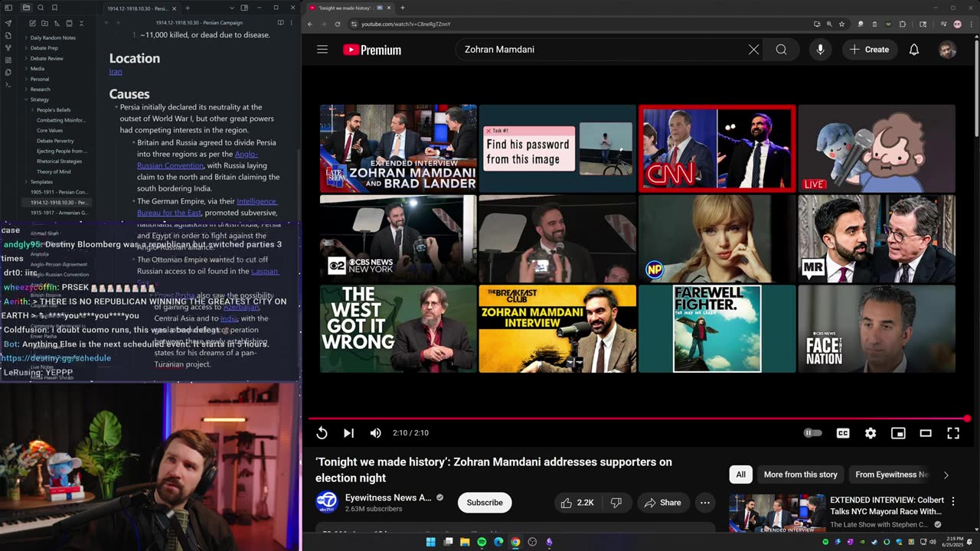Viewport: 980px width, 551px height.
Task: Go to YouTube Premium home logo
Action: pos(372,50)
